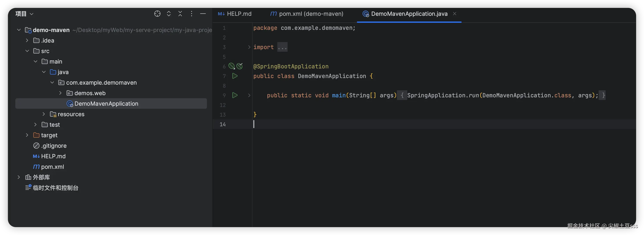Click the collapse all icon in project panel

(x=180, y=14)
